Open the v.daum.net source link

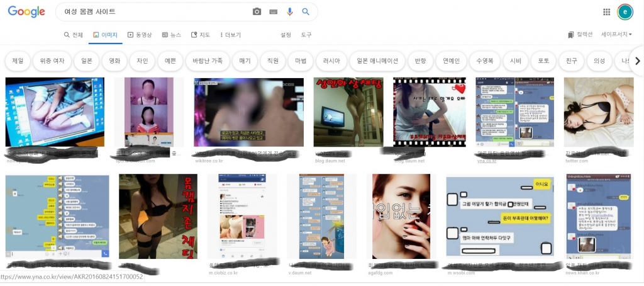(299, 272)
